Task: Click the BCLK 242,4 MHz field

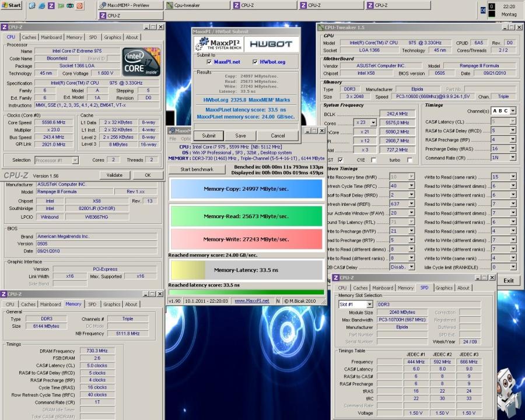Action: coord(397,114)
